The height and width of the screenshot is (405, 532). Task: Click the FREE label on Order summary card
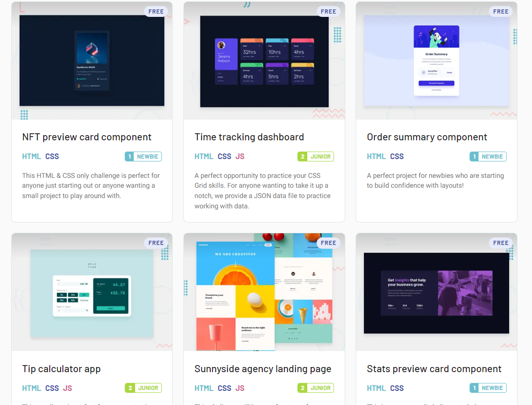click(x=501, y=12)
